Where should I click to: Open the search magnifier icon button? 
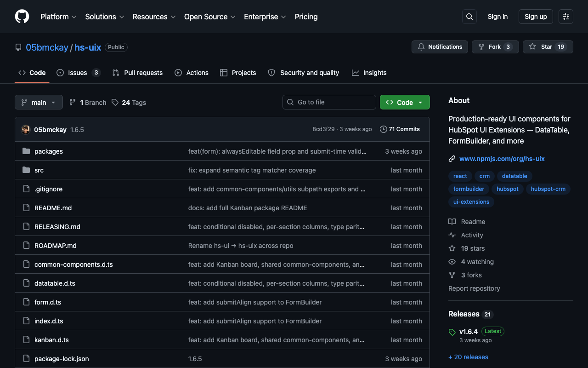[x=469, y=17]
